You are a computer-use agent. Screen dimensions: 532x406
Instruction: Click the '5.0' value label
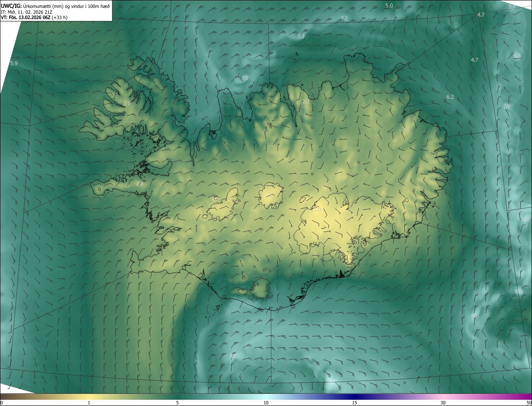389,6
